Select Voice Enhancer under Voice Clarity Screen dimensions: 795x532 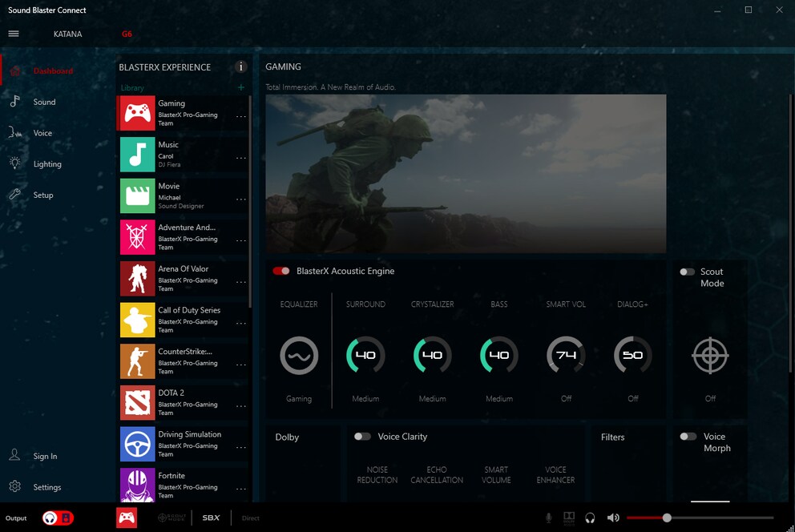(555, 475)
